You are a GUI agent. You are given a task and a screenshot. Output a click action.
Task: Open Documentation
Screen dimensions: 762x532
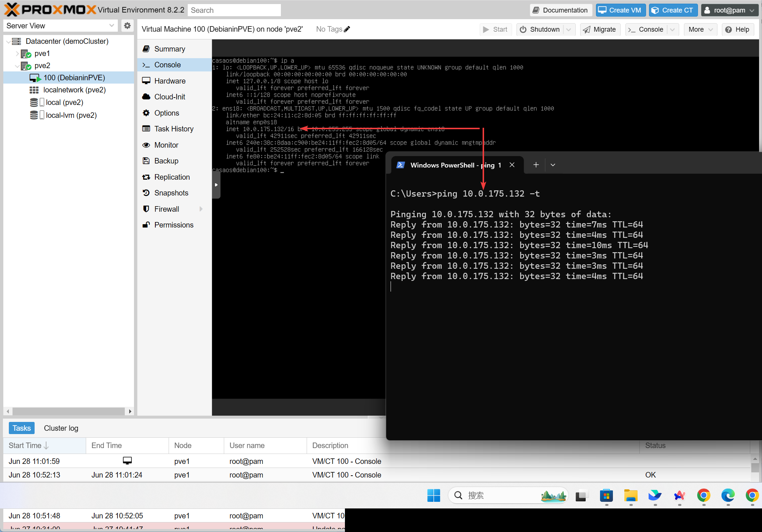coord(561,10)
